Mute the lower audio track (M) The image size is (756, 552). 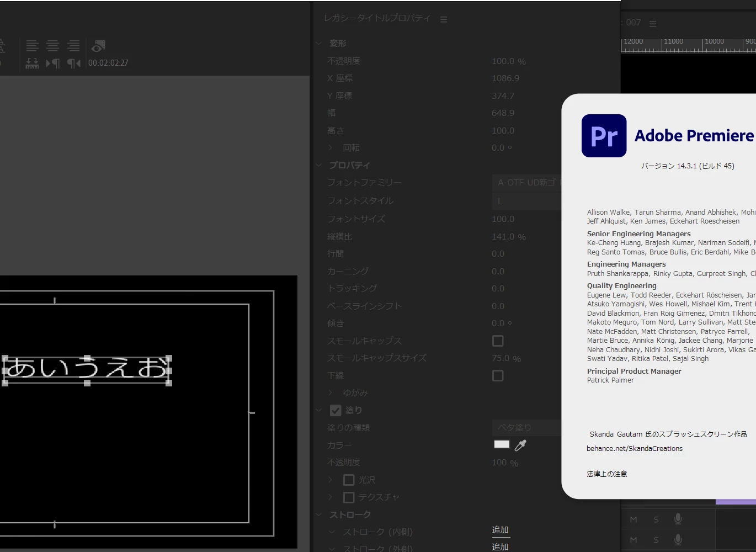pos(633,540)
